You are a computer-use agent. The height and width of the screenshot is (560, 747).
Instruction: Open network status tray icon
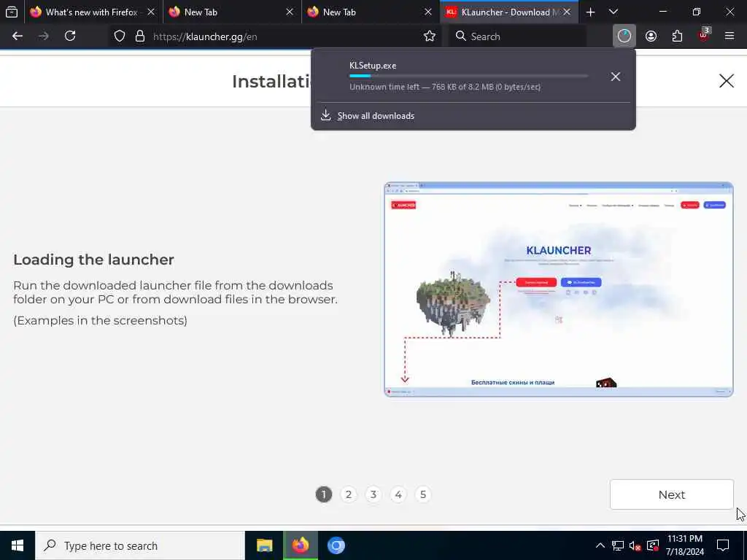pos(618,545)
